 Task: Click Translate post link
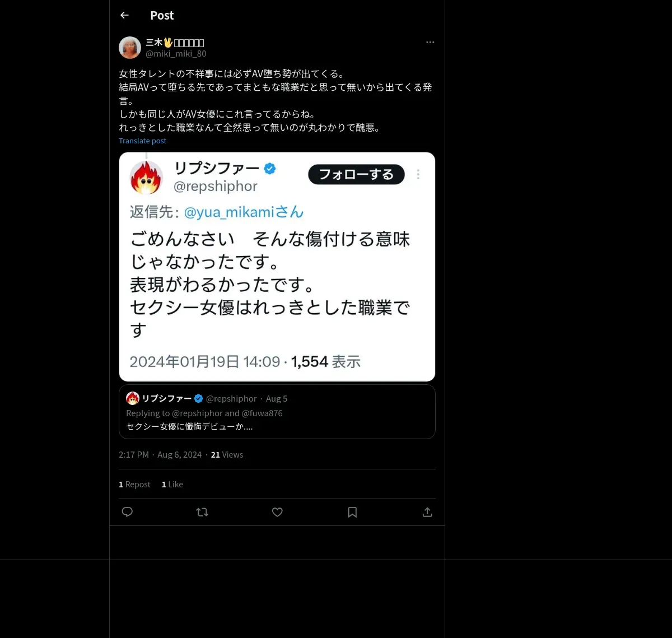tap(142, 141)
